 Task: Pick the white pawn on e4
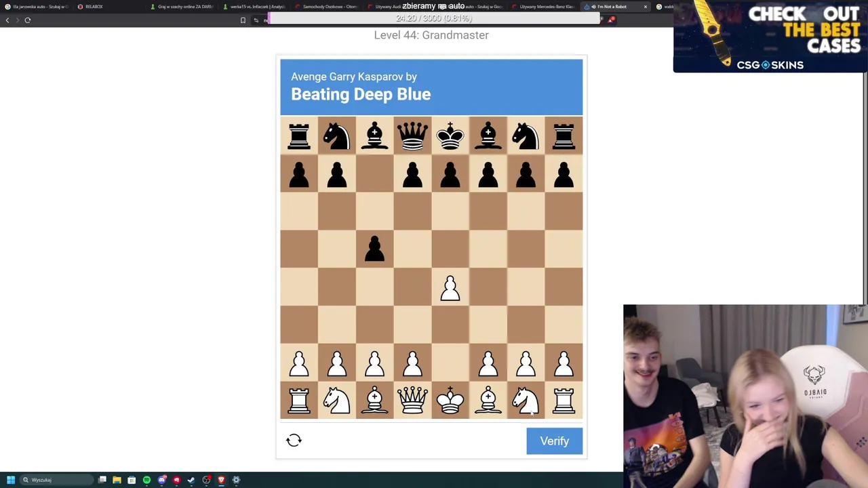[450, 287]
